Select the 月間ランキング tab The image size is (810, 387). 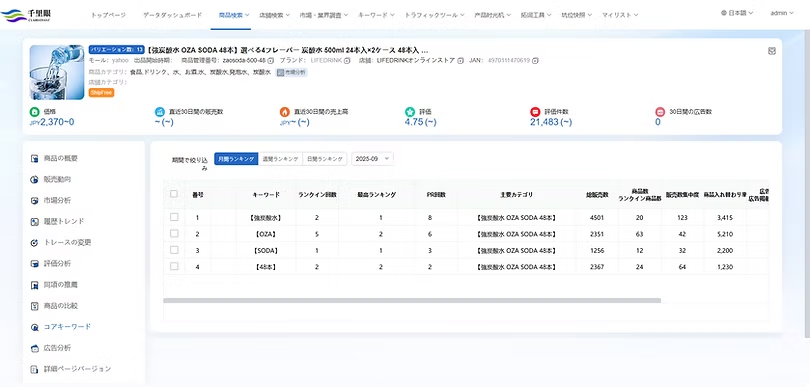click(236, 159)
